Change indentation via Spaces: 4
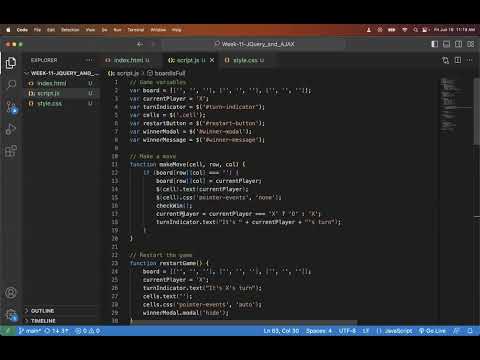Viewport: 480px width, 360px height. pos(319,331)
